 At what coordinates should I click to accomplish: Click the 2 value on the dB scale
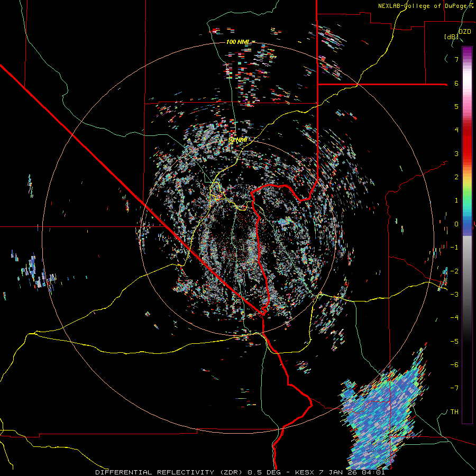point(456,177)
